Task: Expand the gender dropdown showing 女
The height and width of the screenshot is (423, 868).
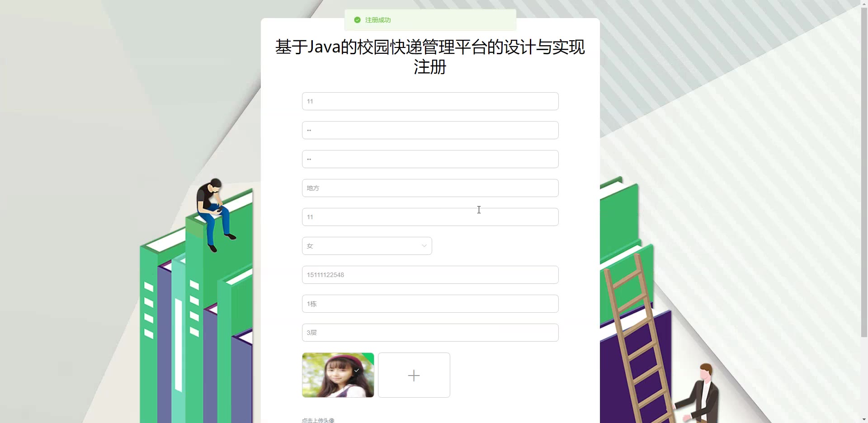Action: [x=367, y=246]
